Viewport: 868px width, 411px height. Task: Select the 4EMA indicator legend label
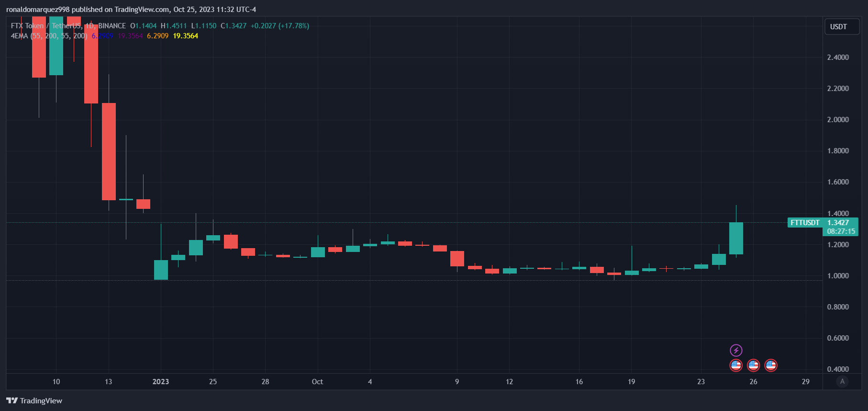pos(19,36)
